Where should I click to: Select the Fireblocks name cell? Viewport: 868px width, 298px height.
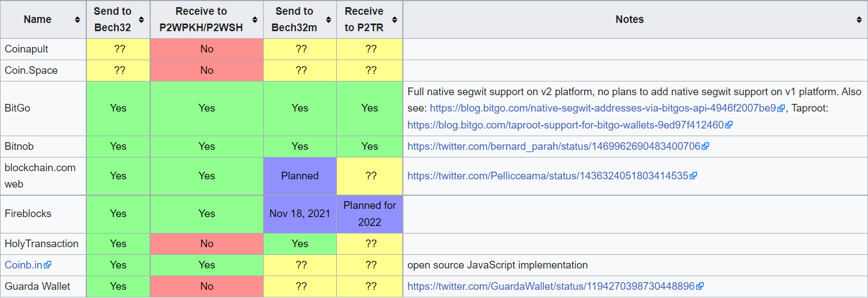[x=43, y=214]
